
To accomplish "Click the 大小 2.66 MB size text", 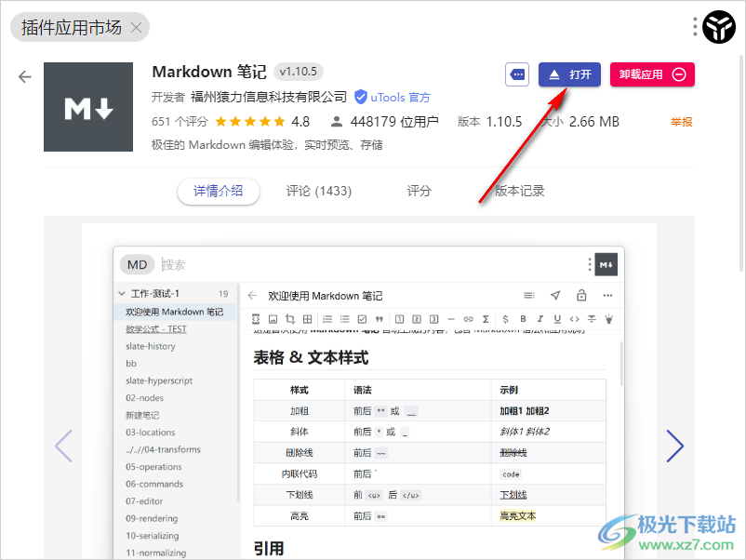I will [x=580, y=122].
